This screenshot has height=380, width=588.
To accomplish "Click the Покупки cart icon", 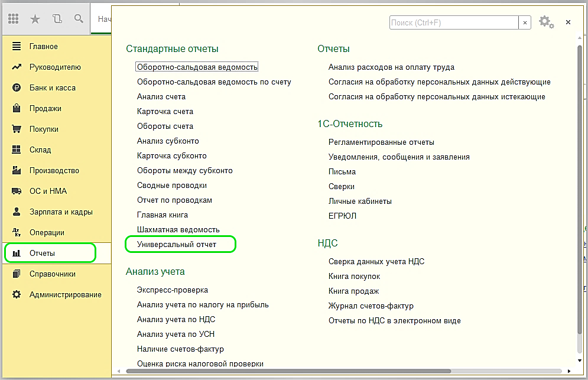I will pyautogui.click(x=17, y=129).
